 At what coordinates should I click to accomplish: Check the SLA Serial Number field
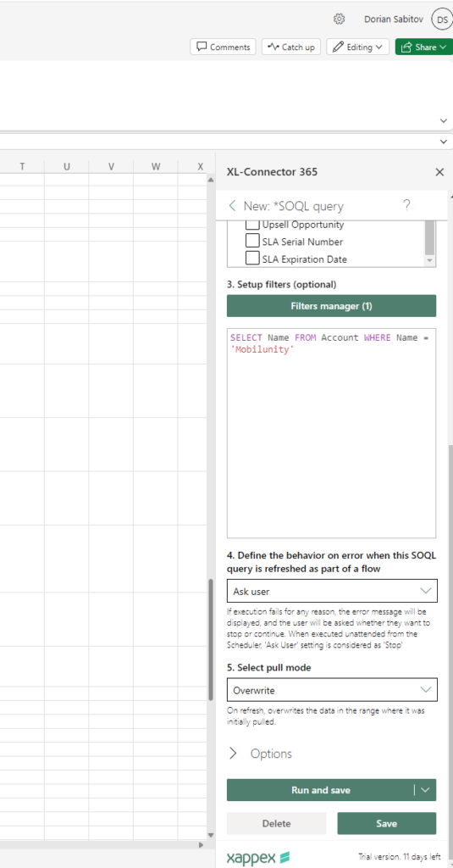pos(252,242)
